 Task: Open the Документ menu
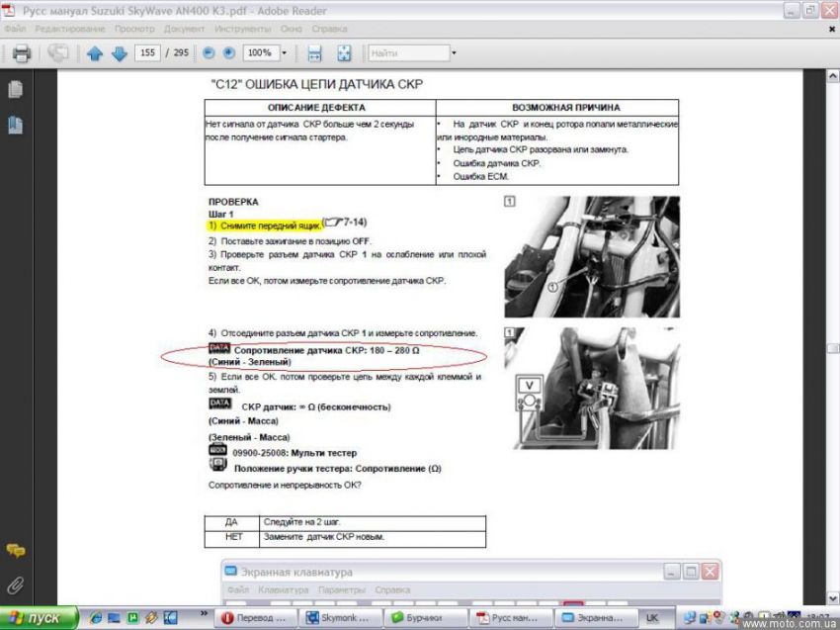184,29
